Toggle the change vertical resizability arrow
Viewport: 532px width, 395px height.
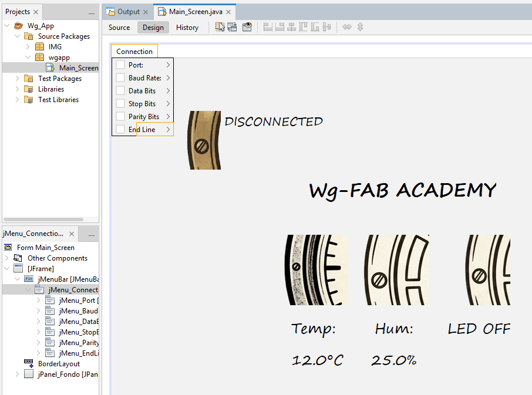click(361, 27)
